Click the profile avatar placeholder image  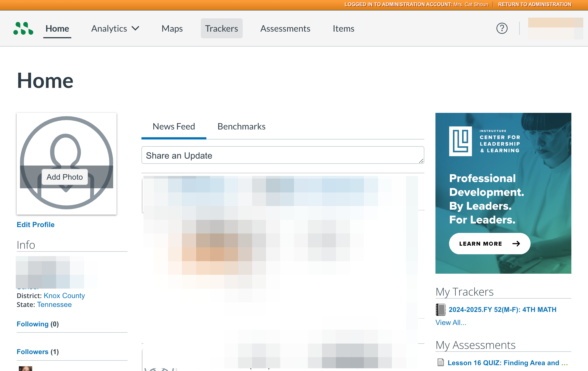point(67,164)
